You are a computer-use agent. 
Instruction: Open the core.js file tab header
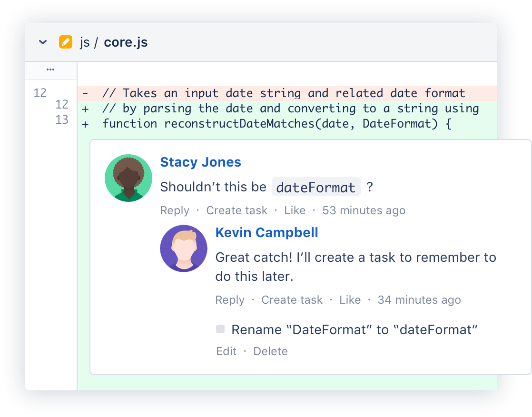(x=125, y=42)
